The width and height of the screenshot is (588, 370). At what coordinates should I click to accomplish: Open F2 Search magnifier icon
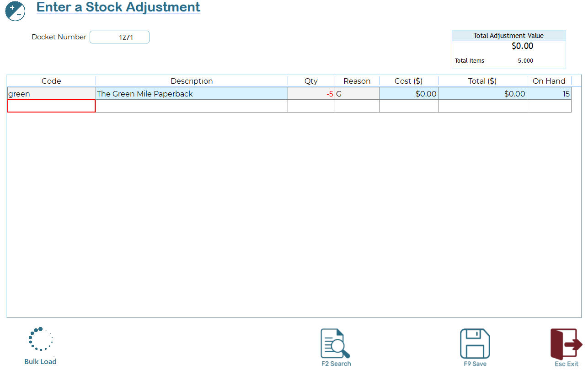point(336,344)
